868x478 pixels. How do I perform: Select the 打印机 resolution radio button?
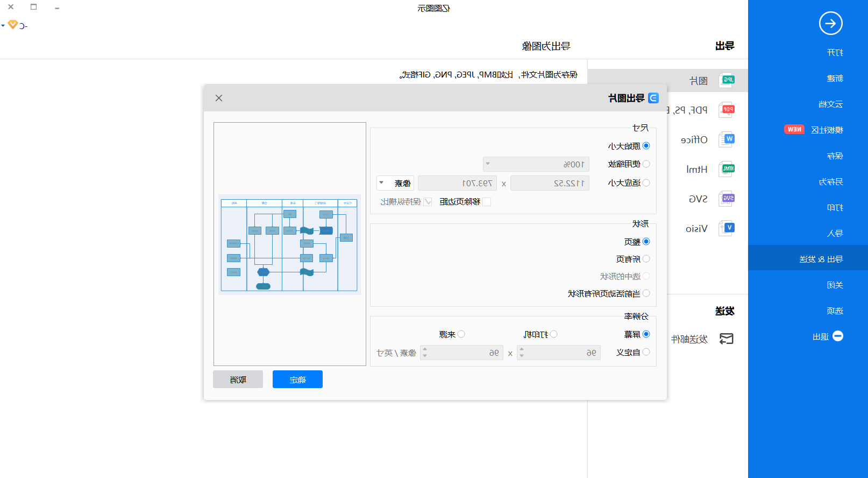pyautogui.click(x=553, y=334)
